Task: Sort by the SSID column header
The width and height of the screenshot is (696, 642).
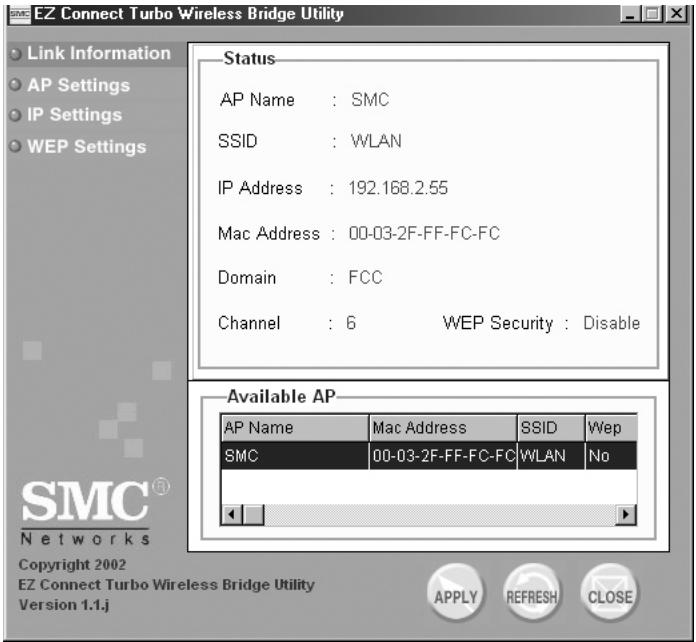Action: pyautogui.click(x=551, y=428)
